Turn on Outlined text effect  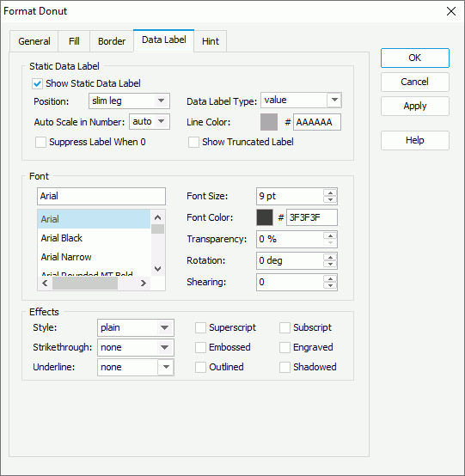tap(200, 368)
